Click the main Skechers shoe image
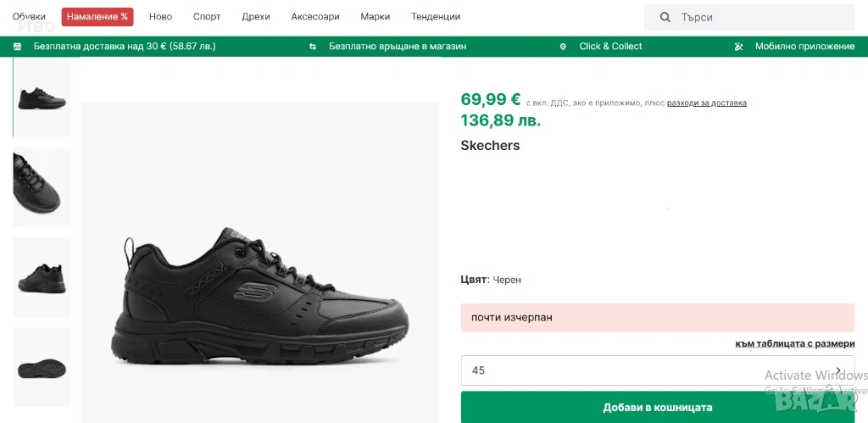The image size is (868, 423). click(260, 292)
